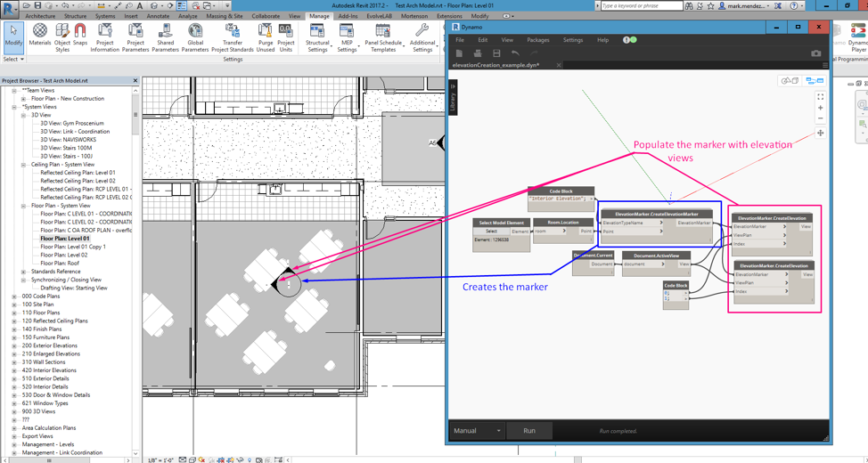The height and width of the screenshot is (463, 868).
Task: Close the Project Browser panel
Action: 135,81
